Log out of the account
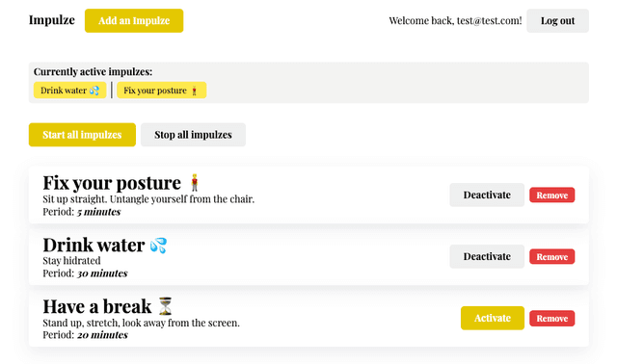This screenshot has width=617, height=364. pyautogui.click(x=557, y=21)
